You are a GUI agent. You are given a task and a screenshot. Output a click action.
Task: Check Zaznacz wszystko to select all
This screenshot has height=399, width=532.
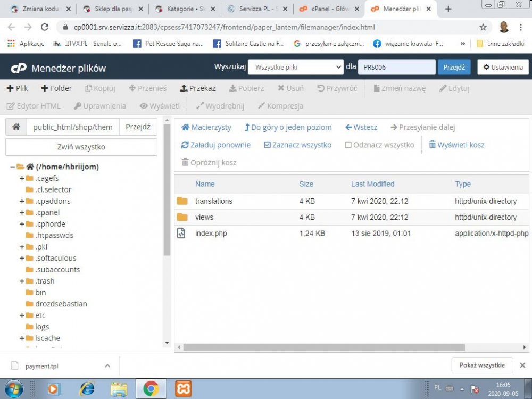[x=297, y=145]
